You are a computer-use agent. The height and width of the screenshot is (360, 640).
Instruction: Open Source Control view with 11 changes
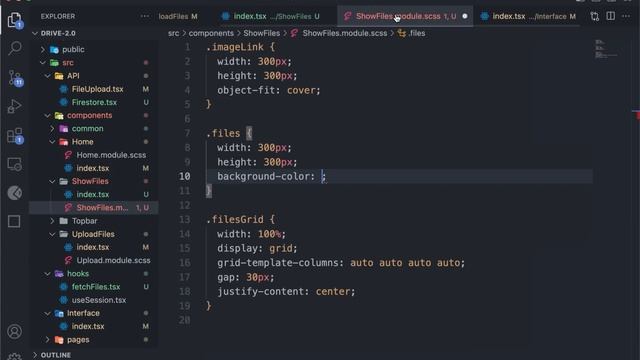[x=15, y=78]
